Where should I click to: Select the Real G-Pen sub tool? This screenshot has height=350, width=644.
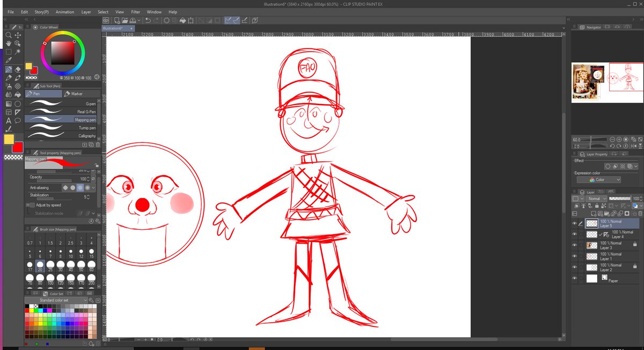61,111
